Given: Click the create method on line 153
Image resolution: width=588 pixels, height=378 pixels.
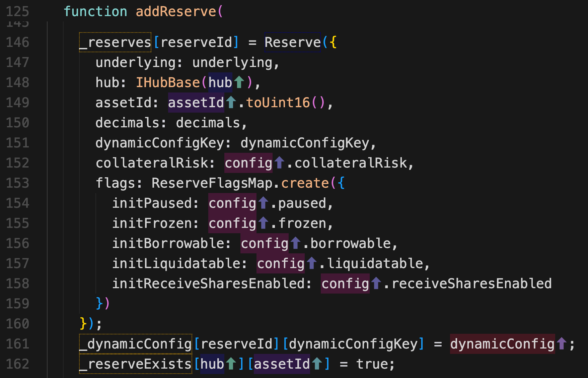Looking at the screenshot, I should pyautogui.click(x=305, y=183).
